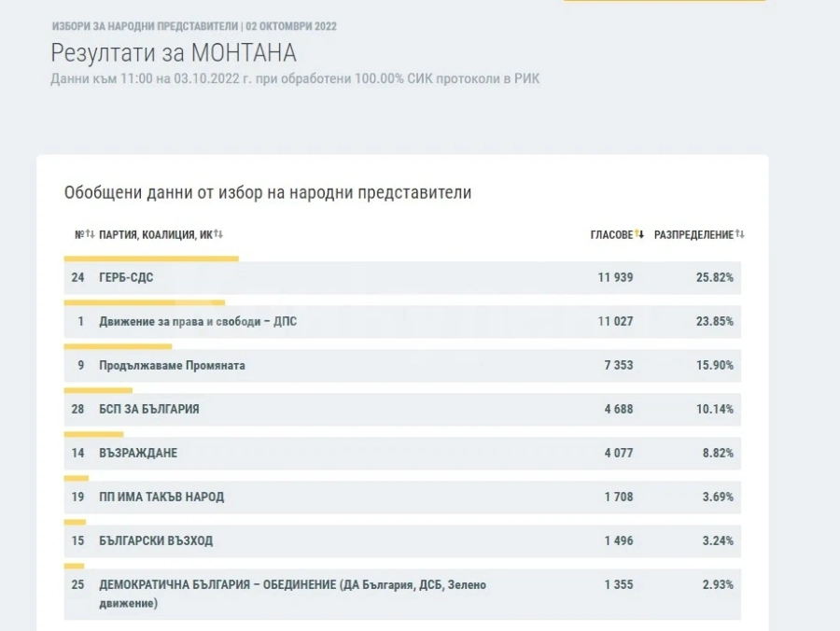Click party number 15
This screenshot has height=631, width=840.
[77, 541]
